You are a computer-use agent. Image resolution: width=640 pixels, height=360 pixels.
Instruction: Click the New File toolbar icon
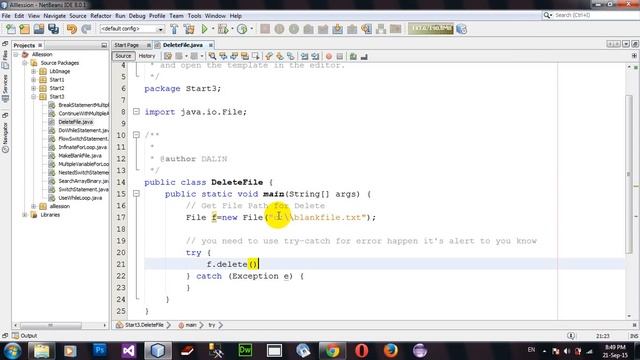coord(11,29)
